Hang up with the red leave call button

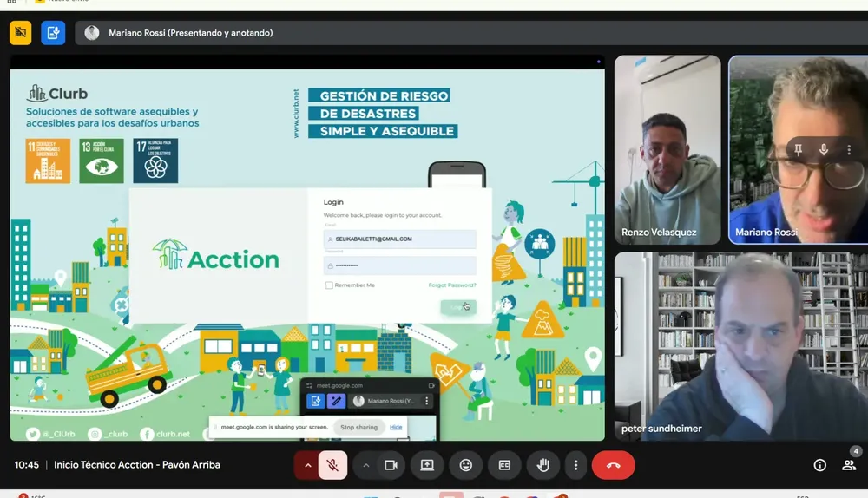(x=613, y=465)
